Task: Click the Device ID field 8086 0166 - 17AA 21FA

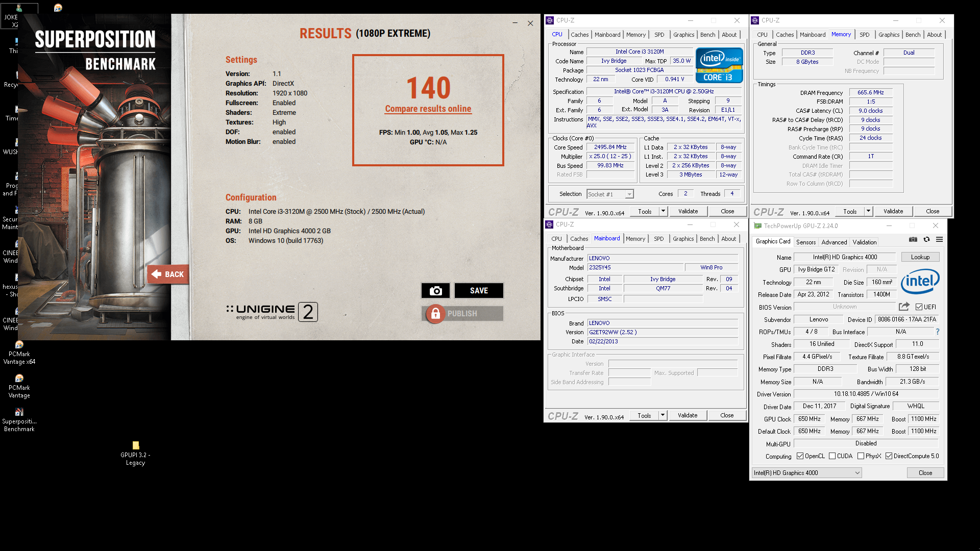Action: (x=906, y=319)
